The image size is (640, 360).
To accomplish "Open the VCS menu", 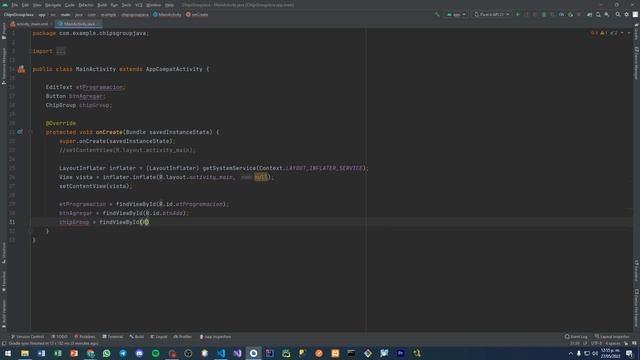I will [139, 5].
